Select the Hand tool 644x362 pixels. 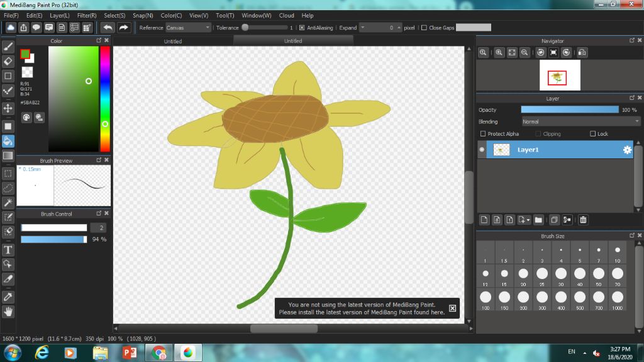tap(8, 312)
